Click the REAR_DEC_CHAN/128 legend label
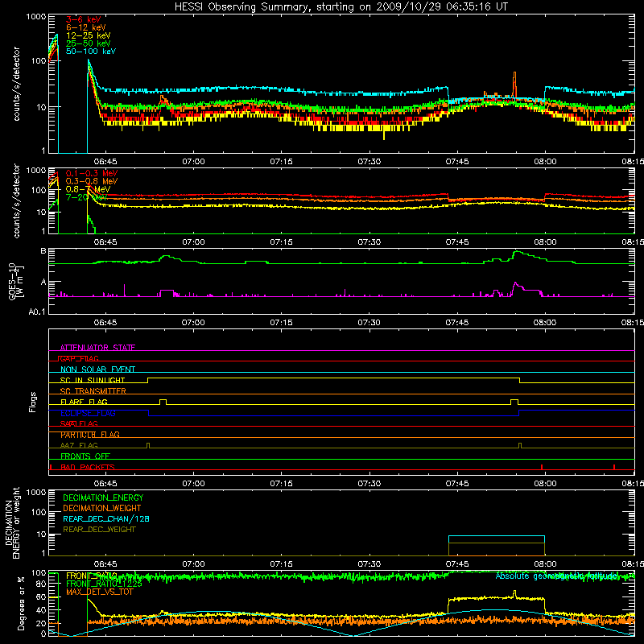This screenshot has width=644, height=644. coord(106,518)
